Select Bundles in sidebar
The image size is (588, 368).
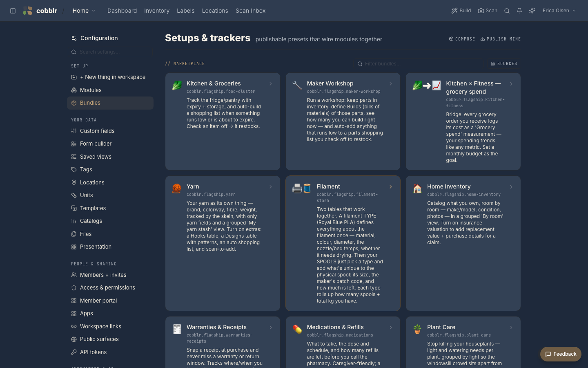point(110,103)
